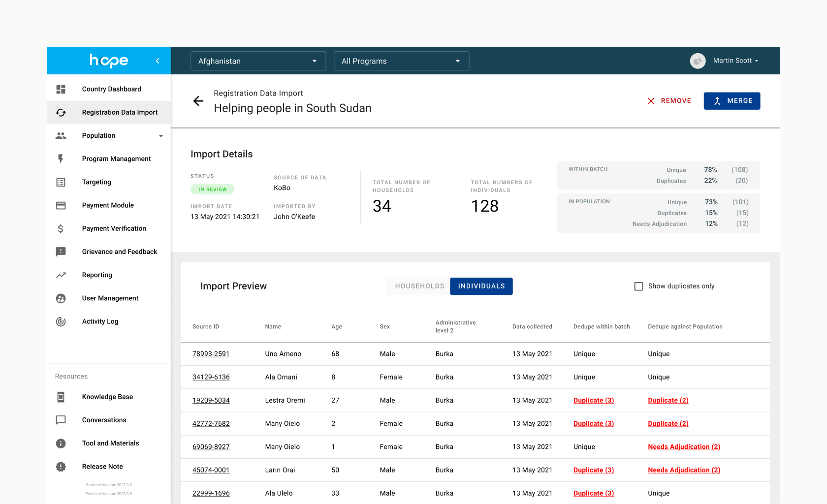Go back using the left arrow icon
Viewport: 827px width, 504px height.
(198, 101)
